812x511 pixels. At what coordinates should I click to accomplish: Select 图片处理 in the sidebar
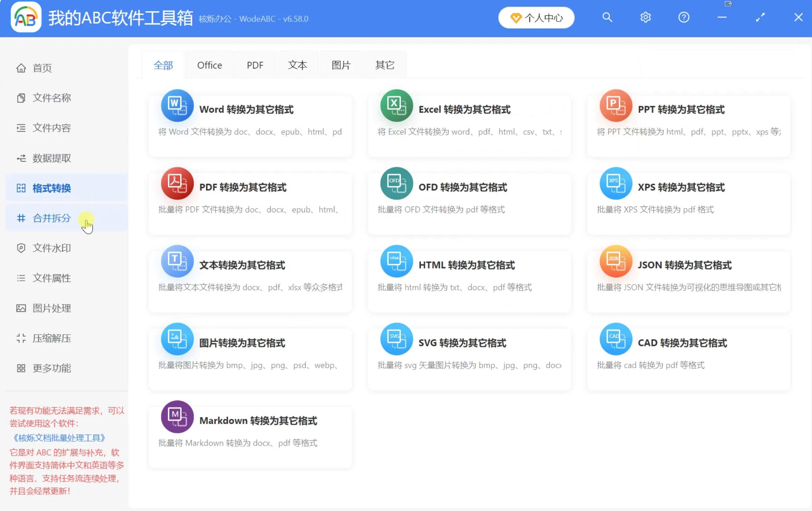point(51,308)
